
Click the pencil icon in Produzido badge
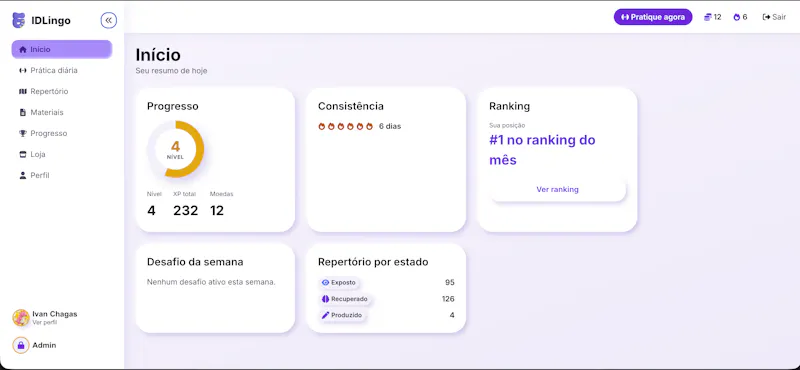[x=326, y=315]
